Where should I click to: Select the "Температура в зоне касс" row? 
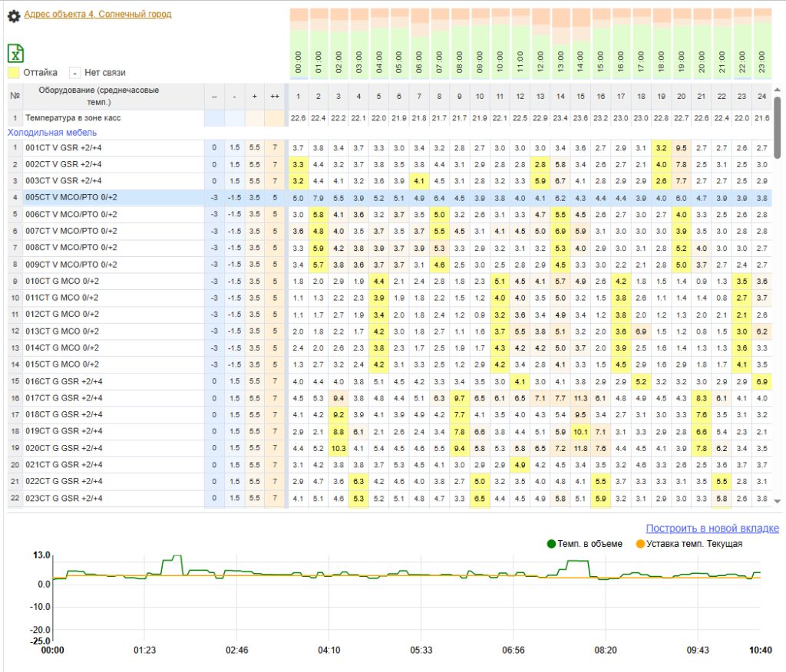[73, 117]
